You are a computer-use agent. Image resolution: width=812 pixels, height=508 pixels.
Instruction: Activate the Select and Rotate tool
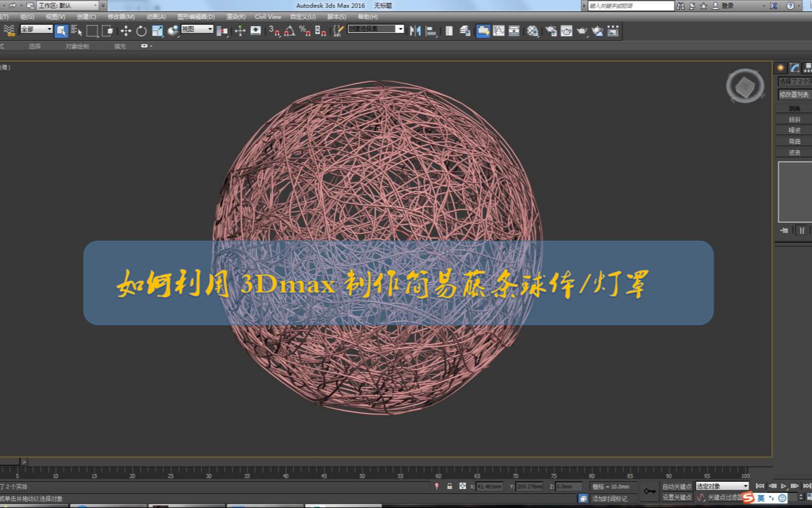click(141, 31)
